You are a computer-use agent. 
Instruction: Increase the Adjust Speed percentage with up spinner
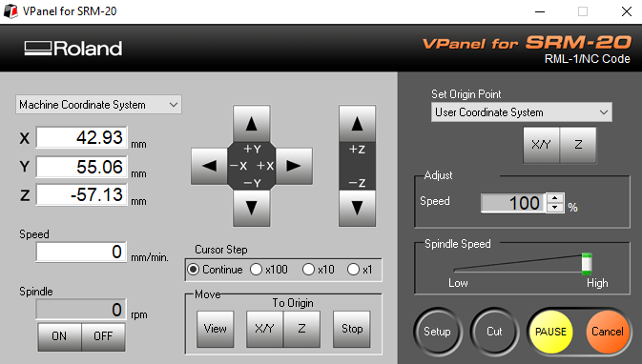click(x=555, y=198)
